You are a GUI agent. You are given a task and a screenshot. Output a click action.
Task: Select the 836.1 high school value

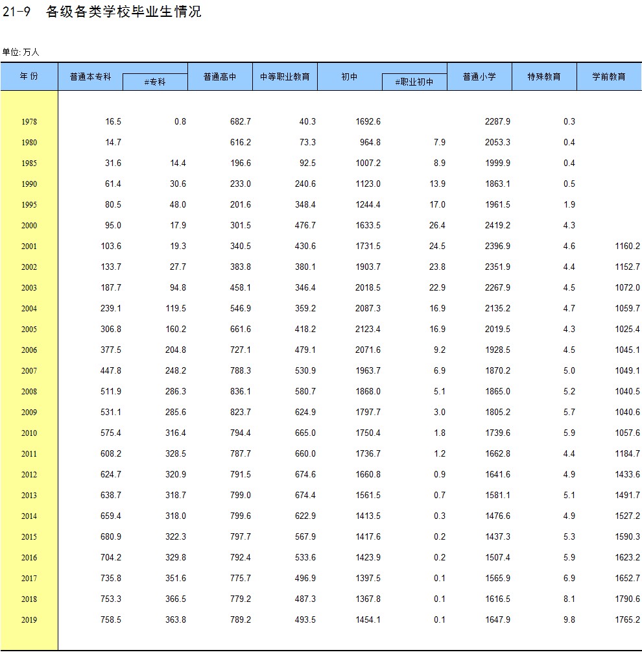[241, 391]
